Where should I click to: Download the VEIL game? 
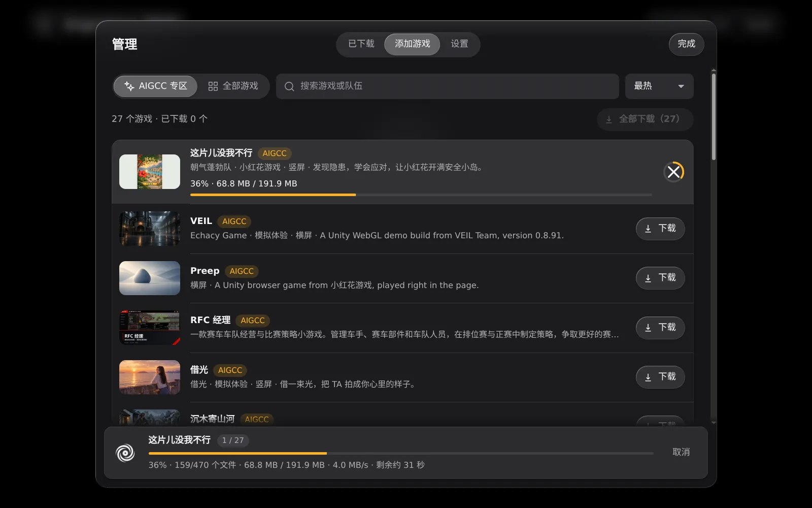660,229
